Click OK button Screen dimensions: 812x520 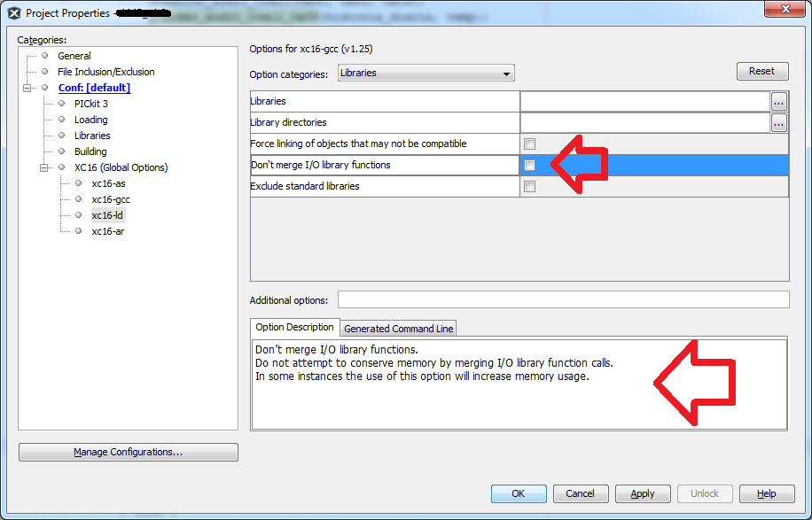tap(519, 493)
